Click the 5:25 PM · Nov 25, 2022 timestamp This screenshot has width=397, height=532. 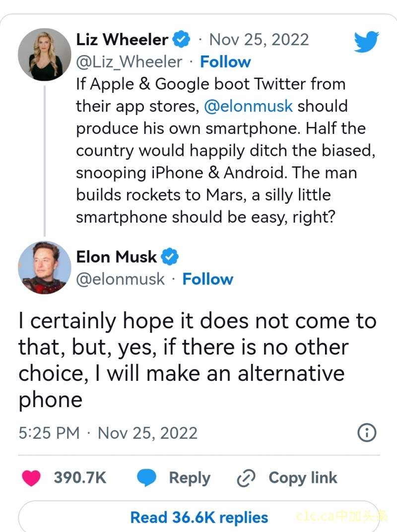[108, 433]
